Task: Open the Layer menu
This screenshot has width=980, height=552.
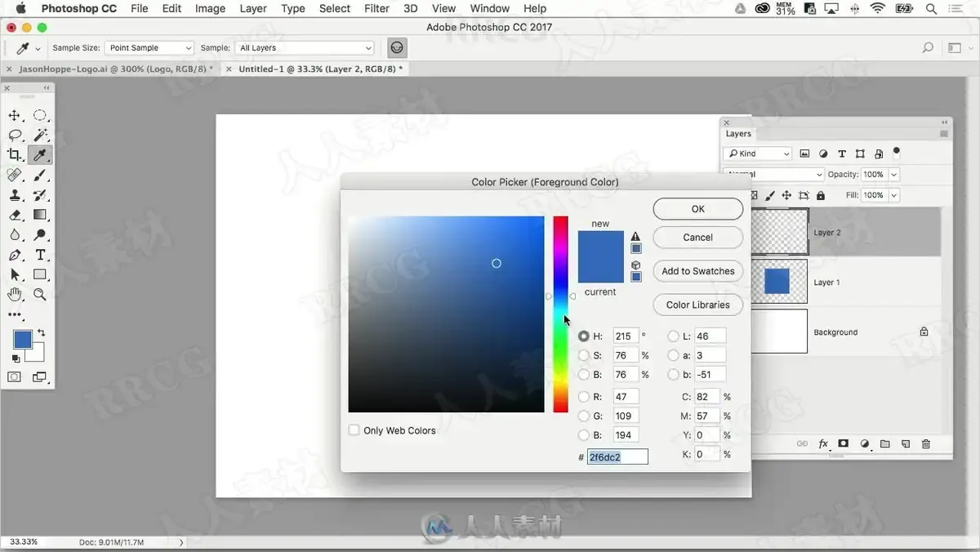Action: pos(253,8)
